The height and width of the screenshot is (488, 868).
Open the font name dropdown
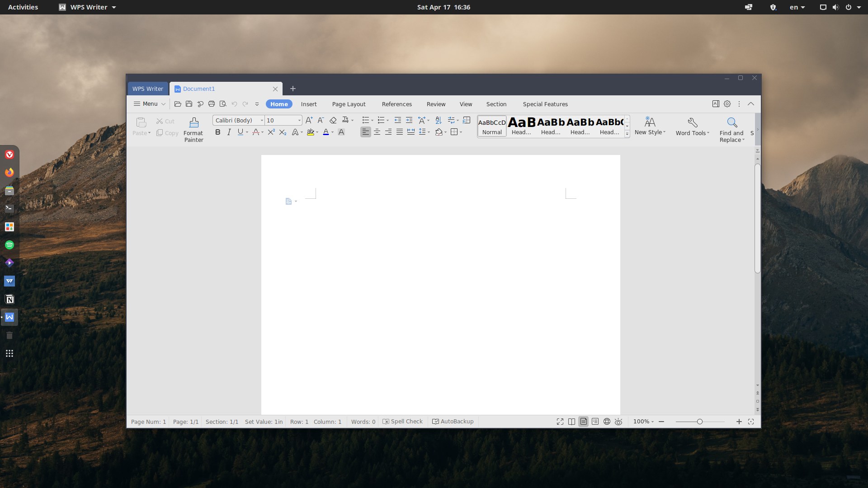click(262, 120)
